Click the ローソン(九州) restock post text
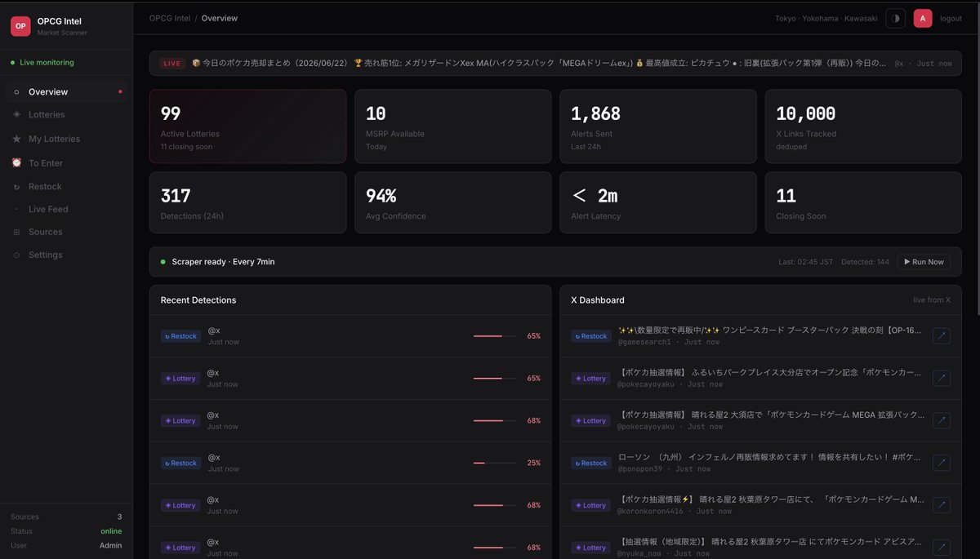980x559 pixels. click(x=771, y=457)
